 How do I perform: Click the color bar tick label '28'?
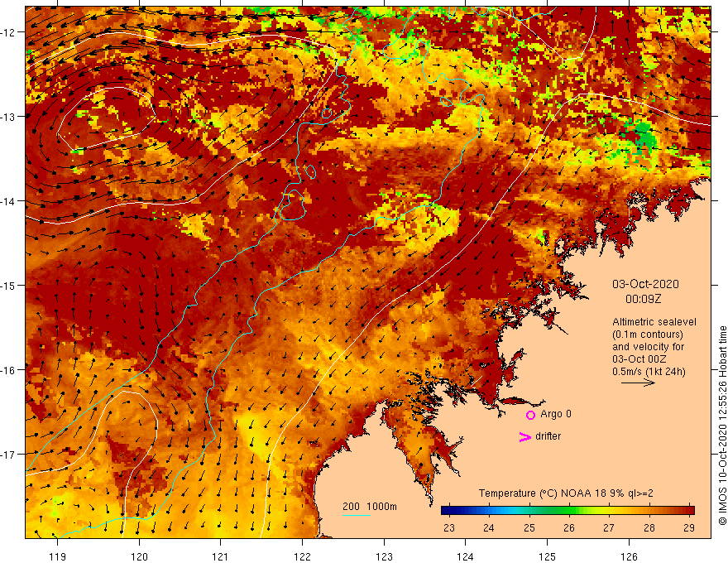[x=649, y=527]
